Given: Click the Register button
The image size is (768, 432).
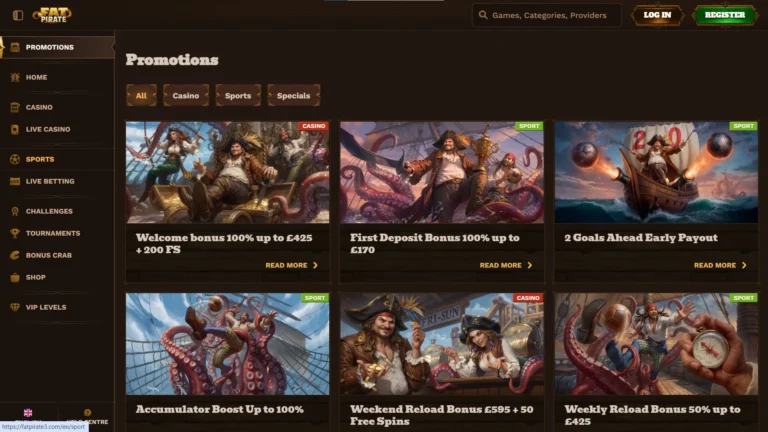Looking at the screenshot, I should coord(725,15).
